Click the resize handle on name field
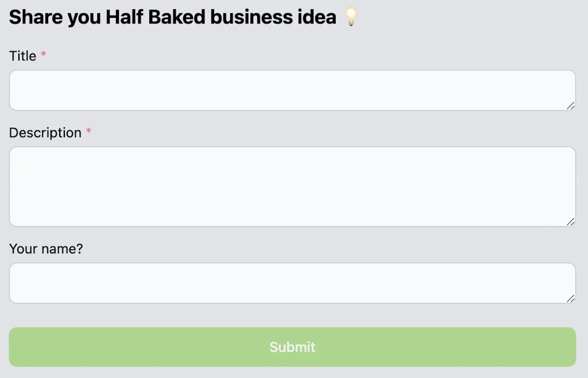 click(571, 298)
